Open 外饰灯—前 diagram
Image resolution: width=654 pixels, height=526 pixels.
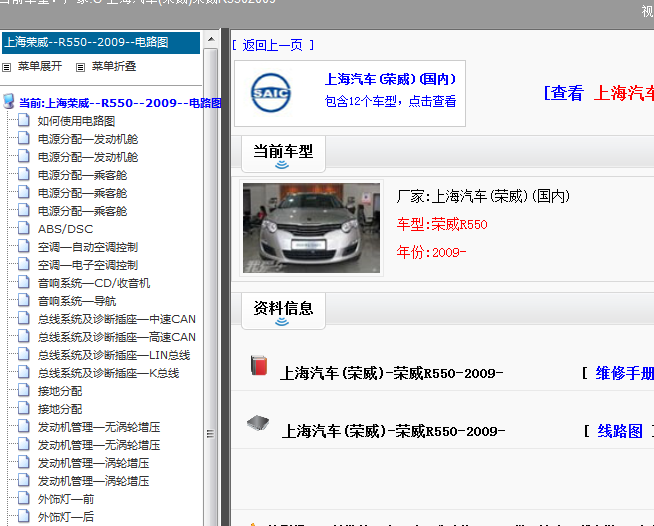click(65, 499)
